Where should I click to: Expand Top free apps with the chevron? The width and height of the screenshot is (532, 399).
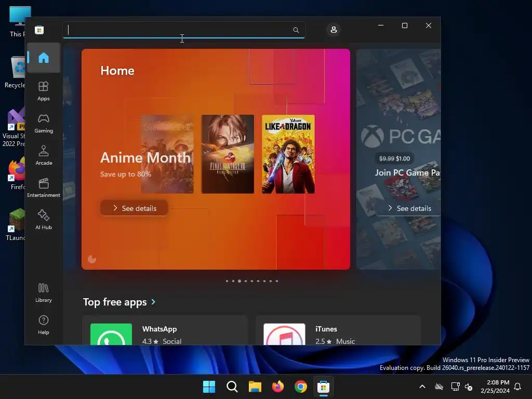(x=153, y=302)
